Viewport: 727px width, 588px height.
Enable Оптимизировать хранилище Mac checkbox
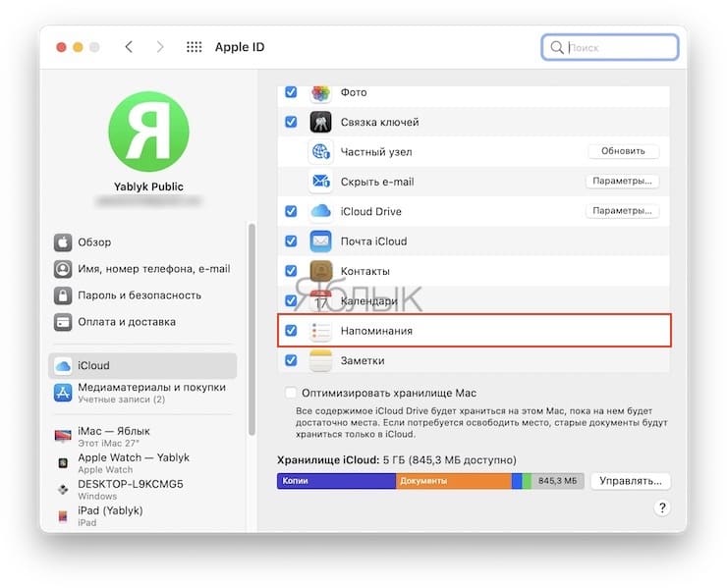click(291, 393)
